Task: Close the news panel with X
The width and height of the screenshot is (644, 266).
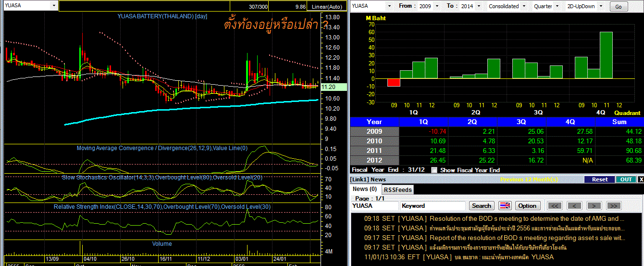Action: pyautogui.click(x=641, y=179)
